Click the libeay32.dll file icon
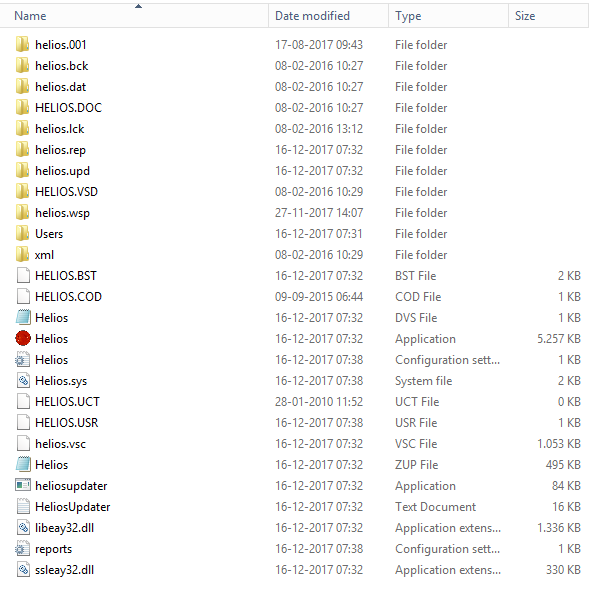591x589 pixels. (x=23, y=527)
